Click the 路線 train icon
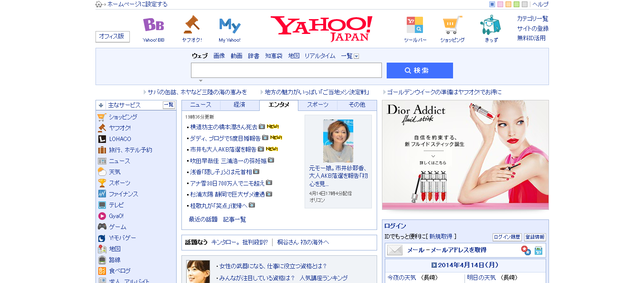644x283 pixels. pos(102,260)
